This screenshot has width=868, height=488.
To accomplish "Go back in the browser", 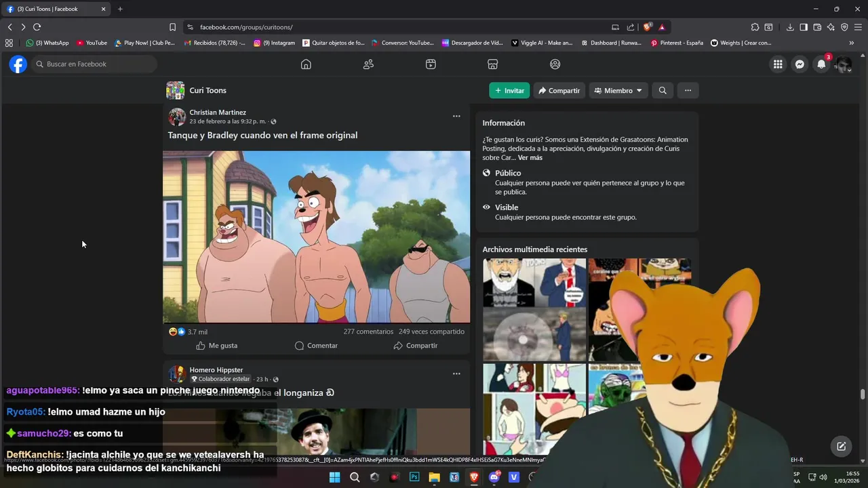I will click(x=9, y=27).
